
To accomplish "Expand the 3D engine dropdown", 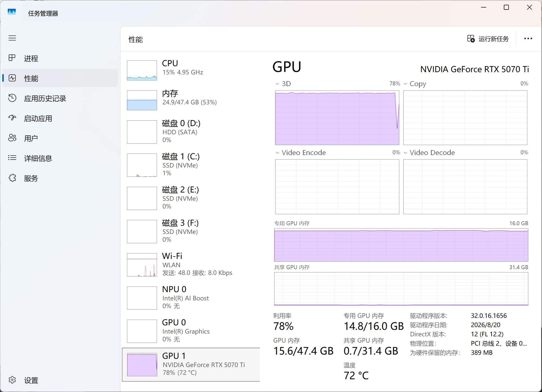I will [x=277, y=84].
